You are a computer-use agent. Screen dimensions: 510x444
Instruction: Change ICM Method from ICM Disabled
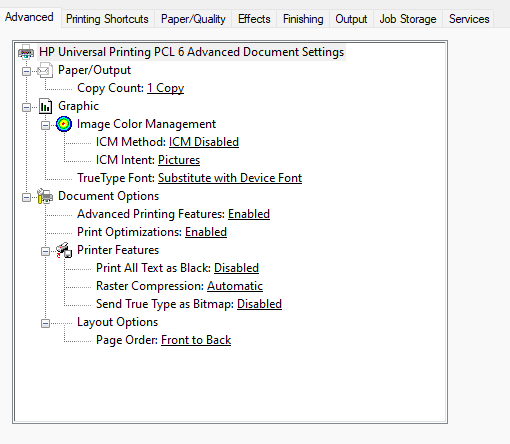click(x=204, y=142)
